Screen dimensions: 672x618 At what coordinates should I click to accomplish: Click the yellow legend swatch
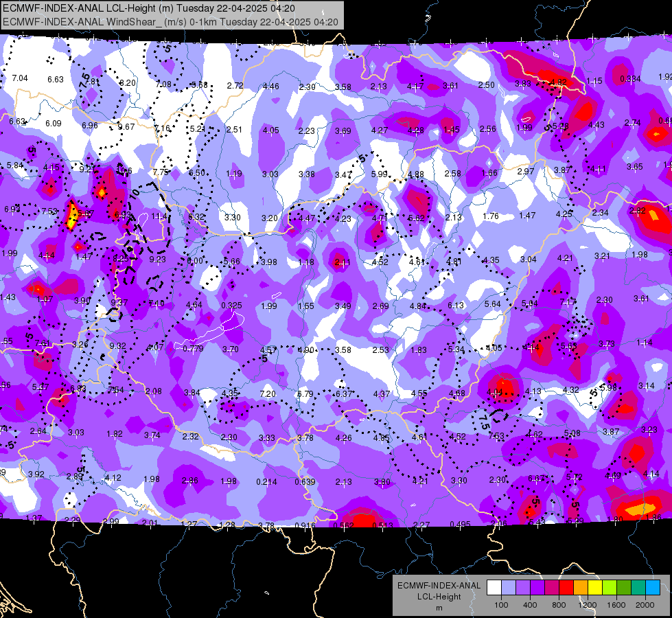[595, 587]
